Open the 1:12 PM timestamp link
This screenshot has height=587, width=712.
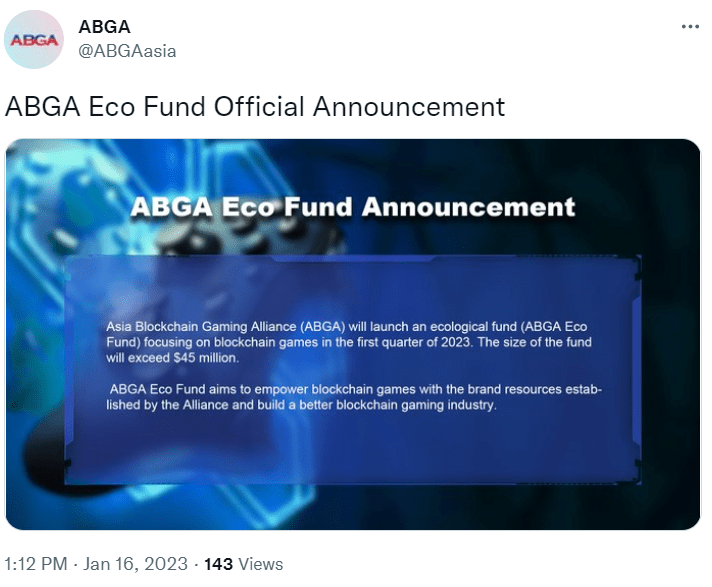36,564
